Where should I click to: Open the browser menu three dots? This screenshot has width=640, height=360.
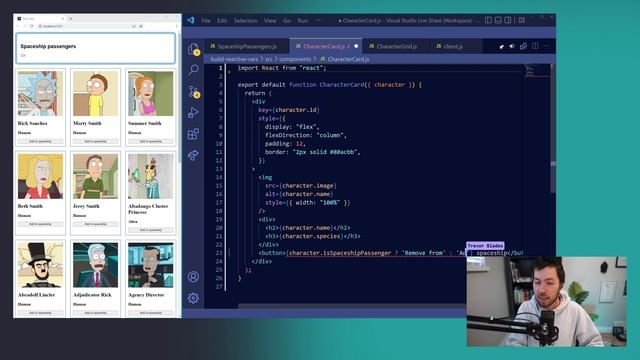[177, 26]
